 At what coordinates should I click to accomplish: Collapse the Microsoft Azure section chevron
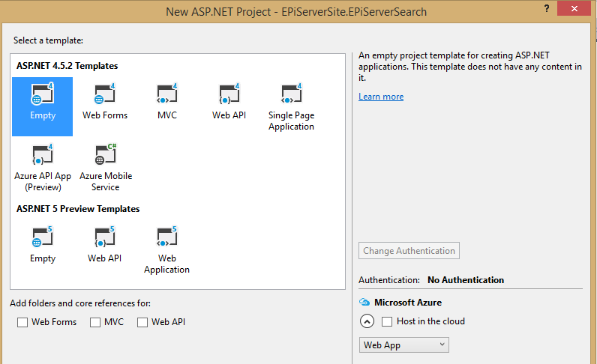367,321
